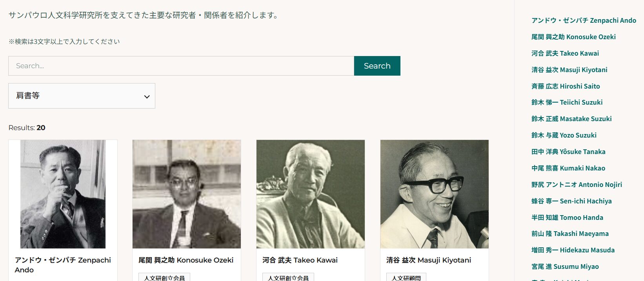
Task: Open sidebar link Takashi Maeyama
Action: pos(570,234)
